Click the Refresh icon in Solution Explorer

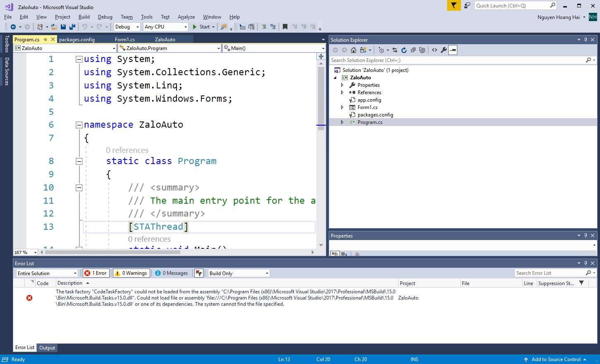pos(404,50)
